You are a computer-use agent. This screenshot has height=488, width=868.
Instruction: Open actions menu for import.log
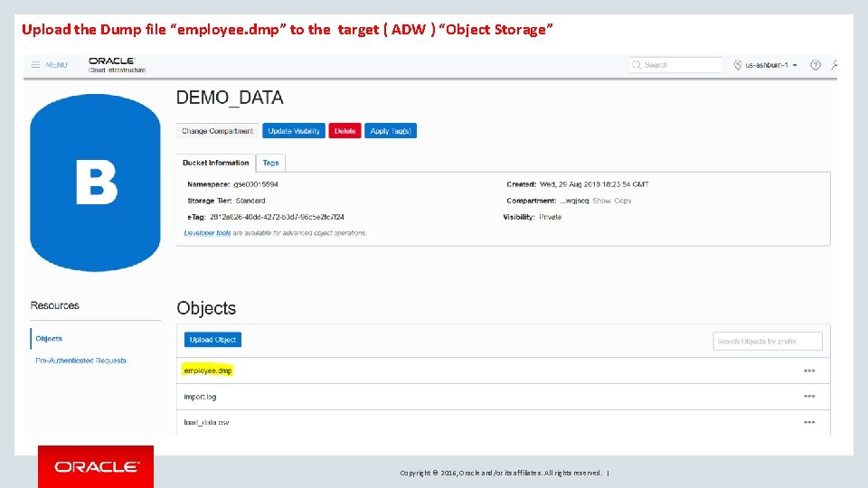tap(809, 396)
